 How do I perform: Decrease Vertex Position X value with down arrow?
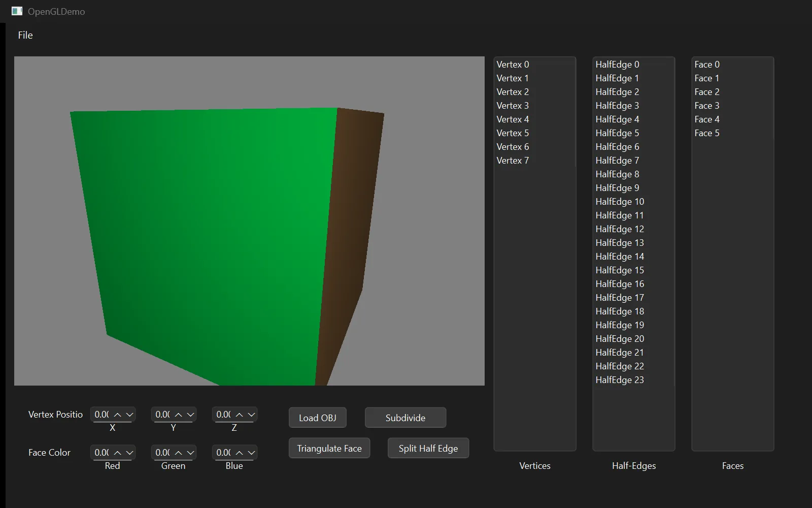point(130,415)
